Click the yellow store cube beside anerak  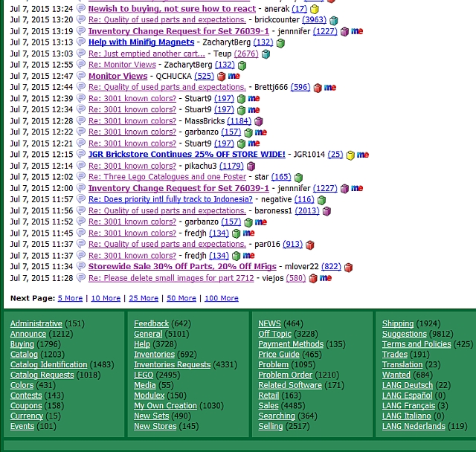tap(315, 9)
